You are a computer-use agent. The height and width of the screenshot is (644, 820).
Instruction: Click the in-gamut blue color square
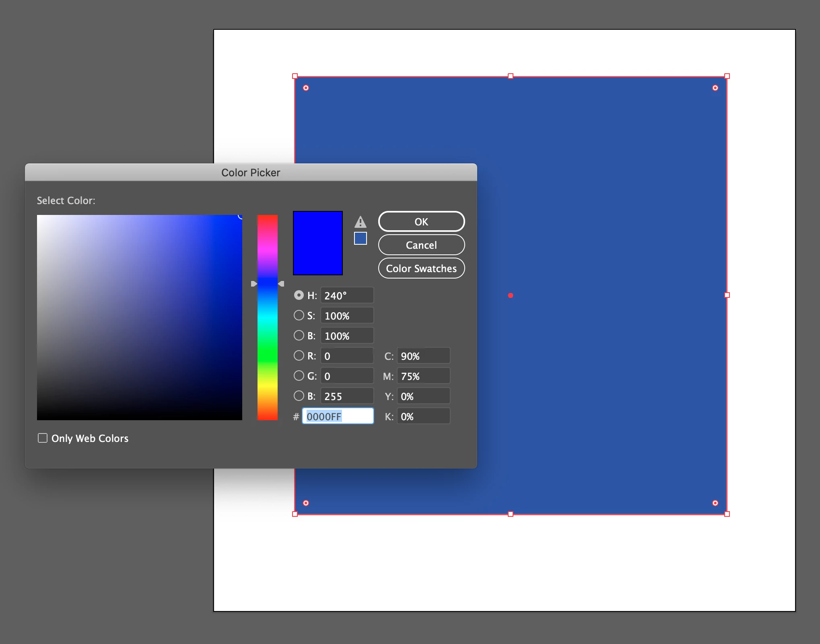pyautogui.click(x=360, y=238)
